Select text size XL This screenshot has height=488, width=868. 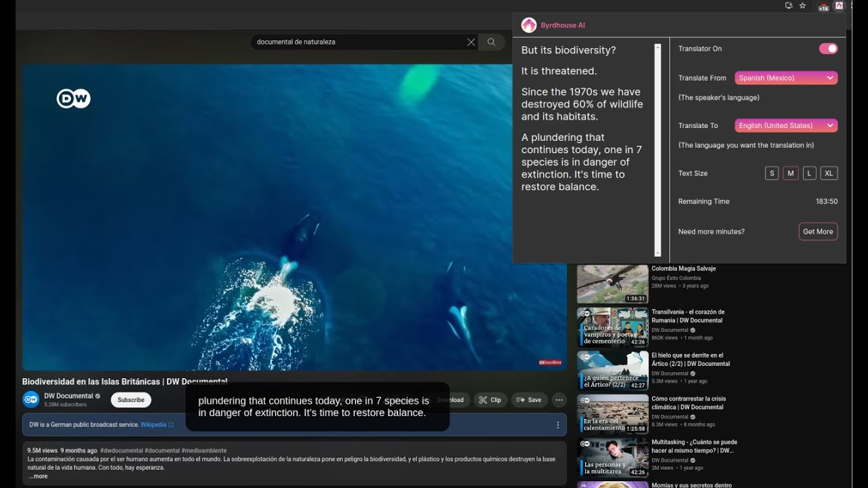pyautogui.click(x=829, y=174)
